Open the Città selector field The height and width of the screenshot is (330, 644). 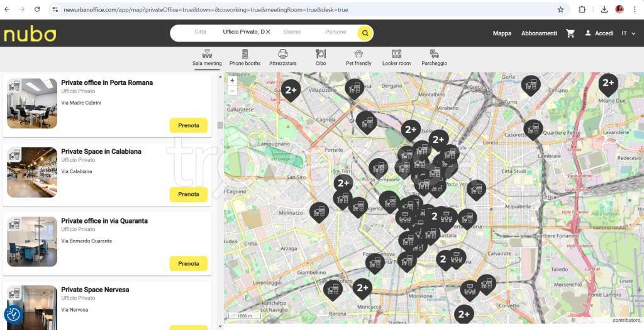[200, 32]
